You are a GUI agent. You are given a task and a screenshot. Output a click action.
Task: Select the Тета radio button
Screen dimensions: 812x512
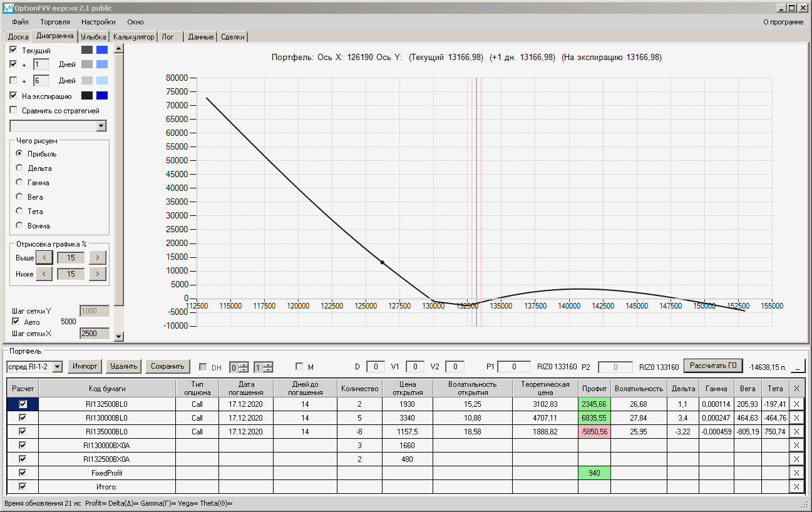pyautogui.click(x=19, y=212)
